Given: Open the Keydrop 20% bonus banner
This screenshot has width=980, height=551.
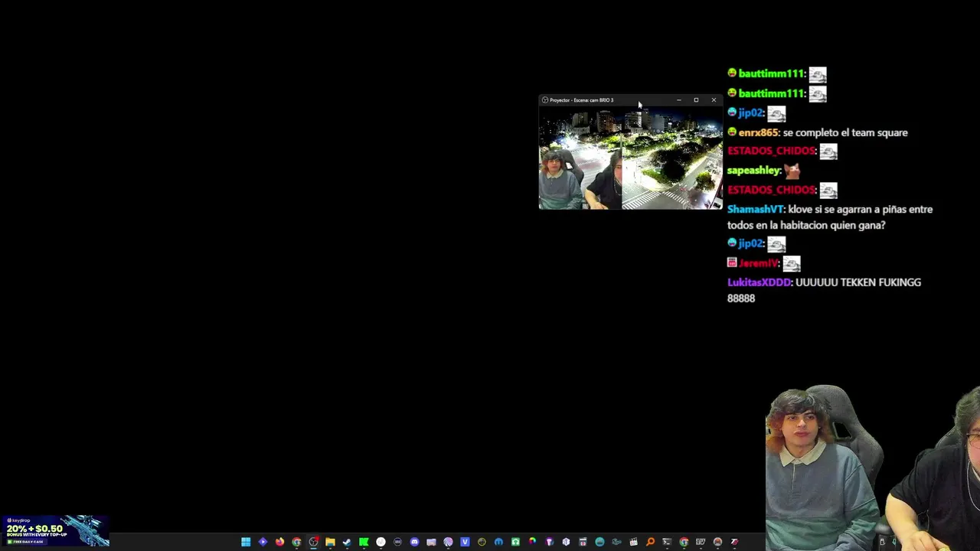Looking at the screenshot, I should pyautogui.click(x=55, y=530).
